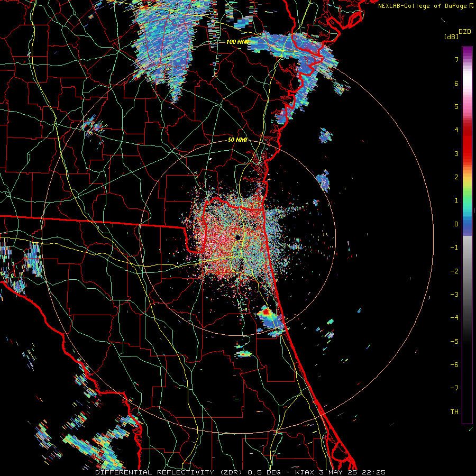Click the -7 value on color scale
The image size is (476, 476).
[x=454, y=388]
